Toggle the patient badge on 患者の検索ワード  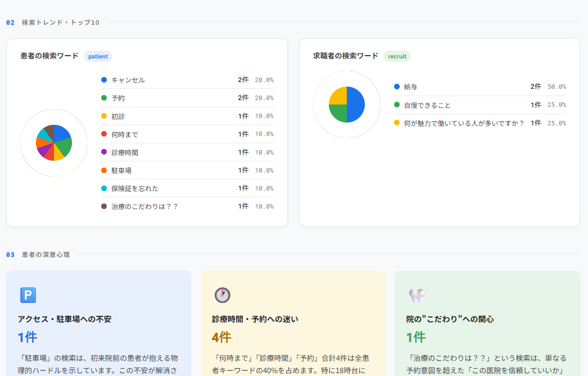(98, 56)
